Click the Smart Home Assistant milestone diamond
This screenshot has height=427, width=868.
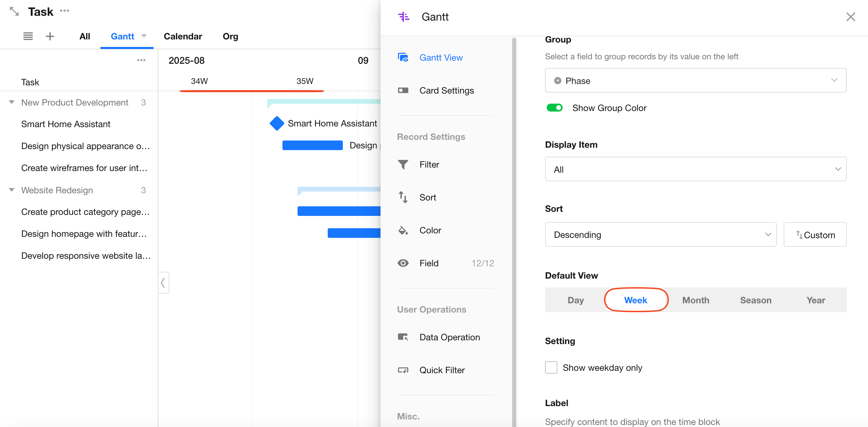click(x=277, y=123)
